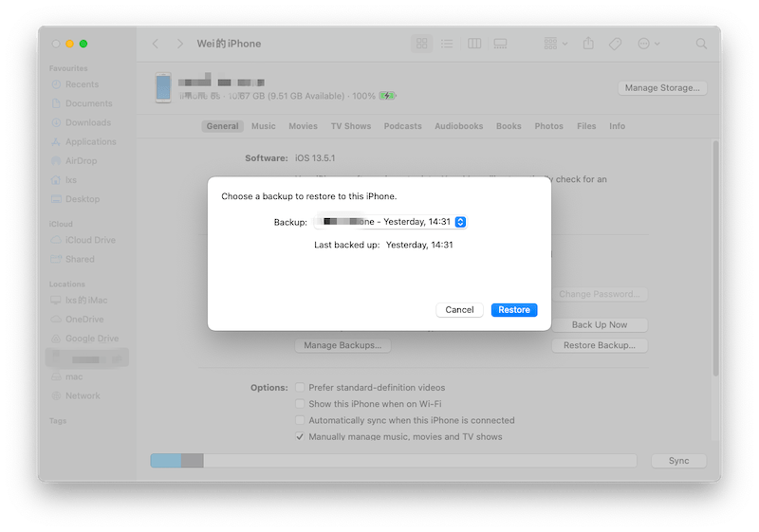This screenshot has width=759, height=532.
Task: Switch to icon grid view
Action: pos(421,44)
